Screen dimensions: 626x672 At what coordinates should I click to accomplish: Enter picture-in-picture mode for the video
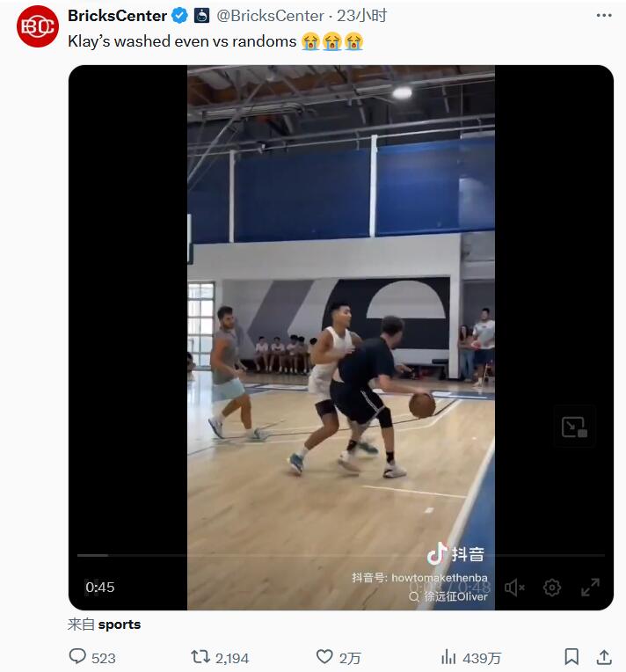[574, 427]
